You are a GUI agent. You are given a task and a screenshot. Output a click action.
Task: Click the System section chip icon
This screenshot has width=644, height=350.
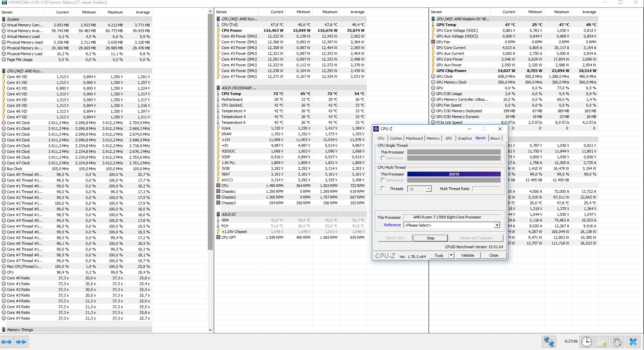pyautogui.click(x=4, y=19)
